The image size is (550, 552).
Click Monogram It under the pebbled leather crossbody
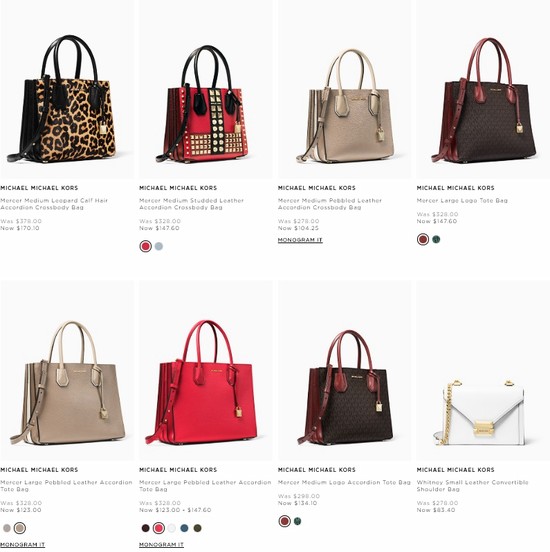(x=300, y=240)
